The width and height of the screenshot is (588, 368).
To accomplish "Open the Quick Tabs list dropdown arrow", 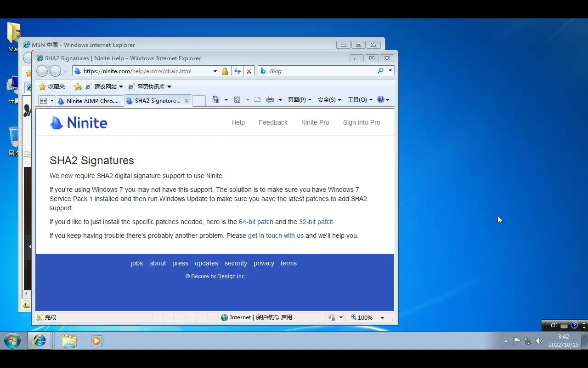I will [x=52, y=101].
